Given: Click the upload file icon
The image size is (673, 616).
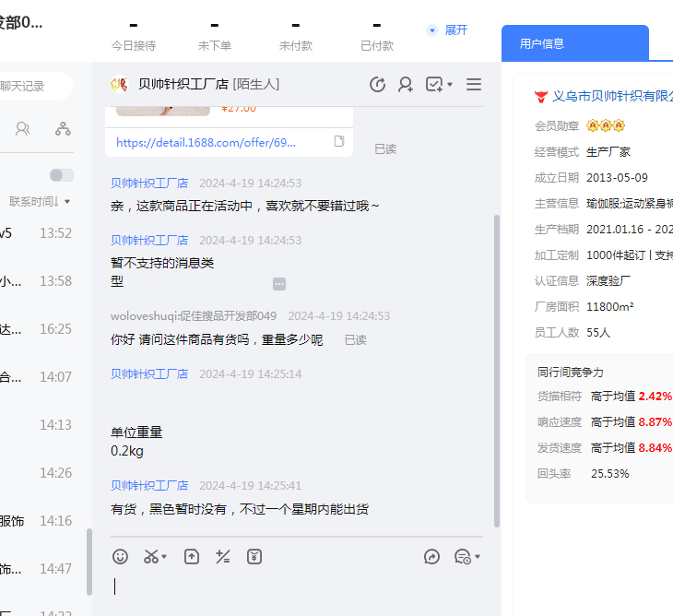Looking at the screenshot, I should click(192, 556).
